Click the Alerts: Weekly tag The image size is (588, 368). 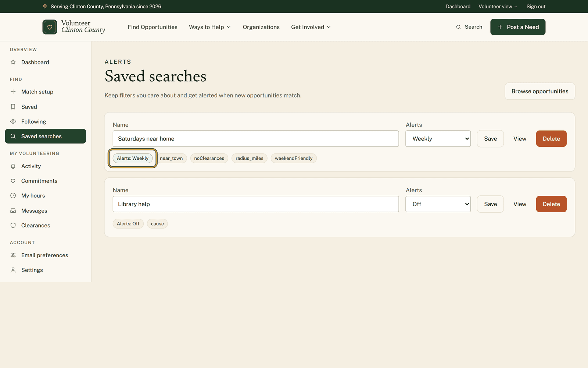pyautogui.click(x=133, y=158)
